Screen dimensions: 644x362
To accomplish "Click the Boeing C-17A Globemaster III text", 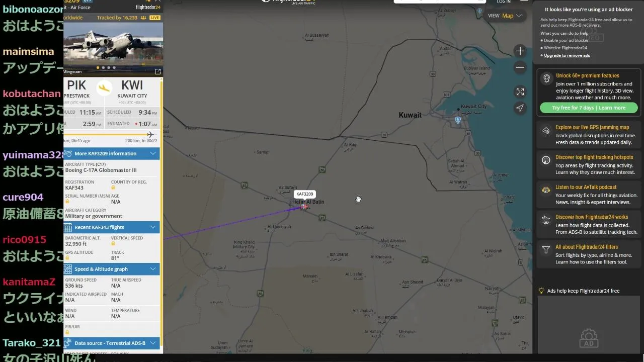I will 101,170.
